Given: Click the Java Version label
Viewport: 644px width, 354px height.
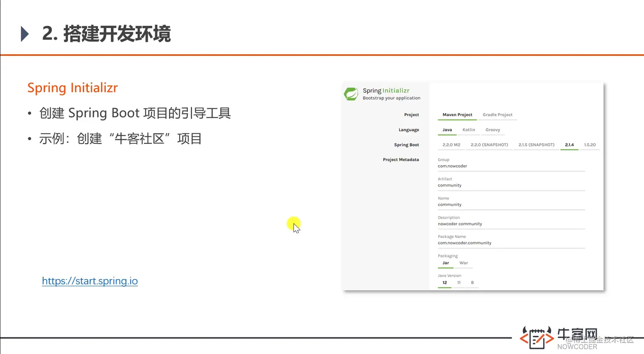Looking at the screenshot, I should (449, 276).
